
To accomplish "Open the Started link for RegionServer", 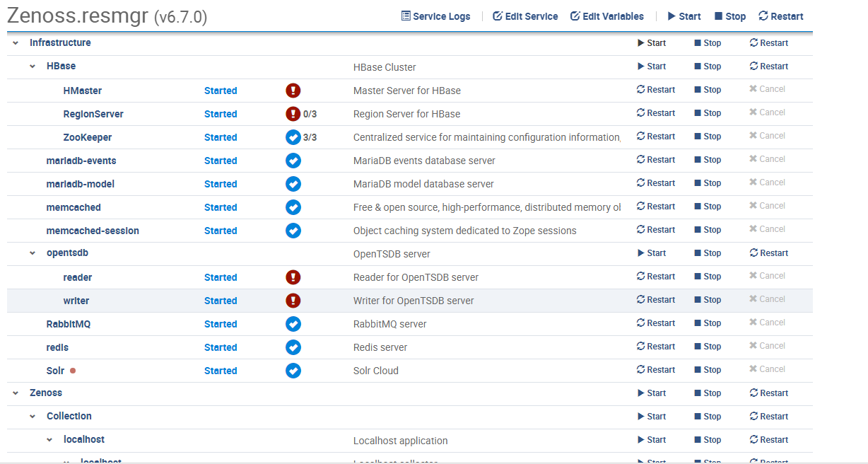I will tap(221, 114).
